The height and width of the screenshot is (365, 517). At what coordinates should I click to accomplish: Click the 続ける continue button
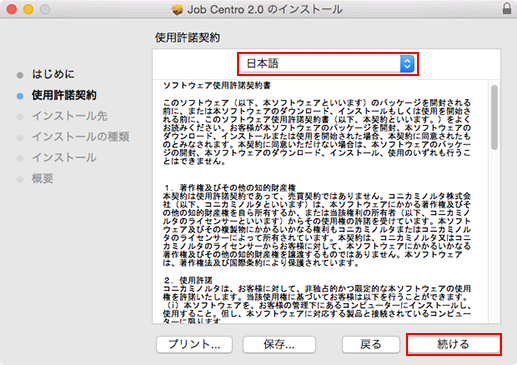coord(454,344)
